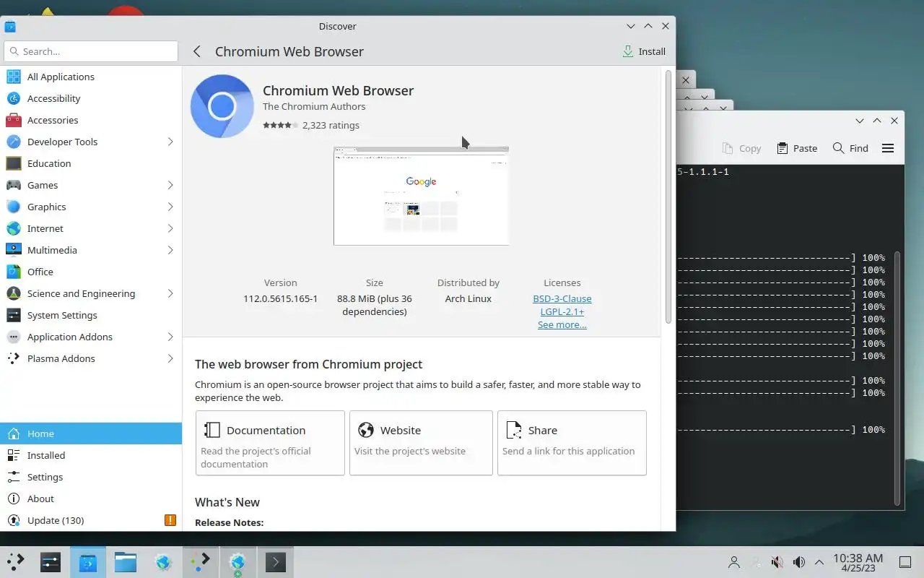Click the Share card
The width and height of the screenshot is (924, 578).
pos(572,443)
